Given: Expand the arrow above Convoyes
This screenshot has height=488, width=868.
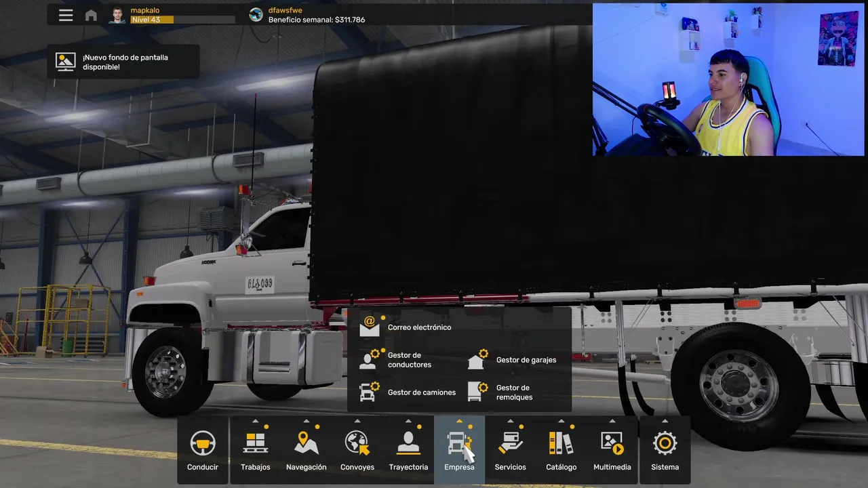Looking at the screenshot, I should pos(357,421).
